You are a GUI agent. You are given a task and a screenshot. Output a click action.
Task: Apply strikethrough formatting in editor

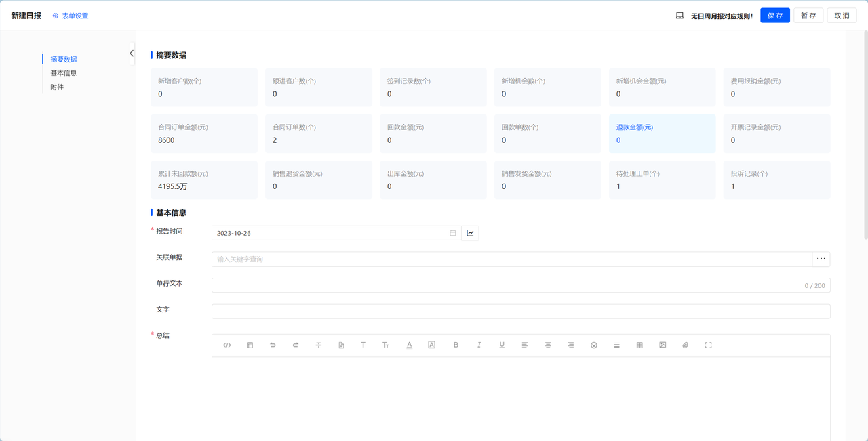(x=319, y=345)
